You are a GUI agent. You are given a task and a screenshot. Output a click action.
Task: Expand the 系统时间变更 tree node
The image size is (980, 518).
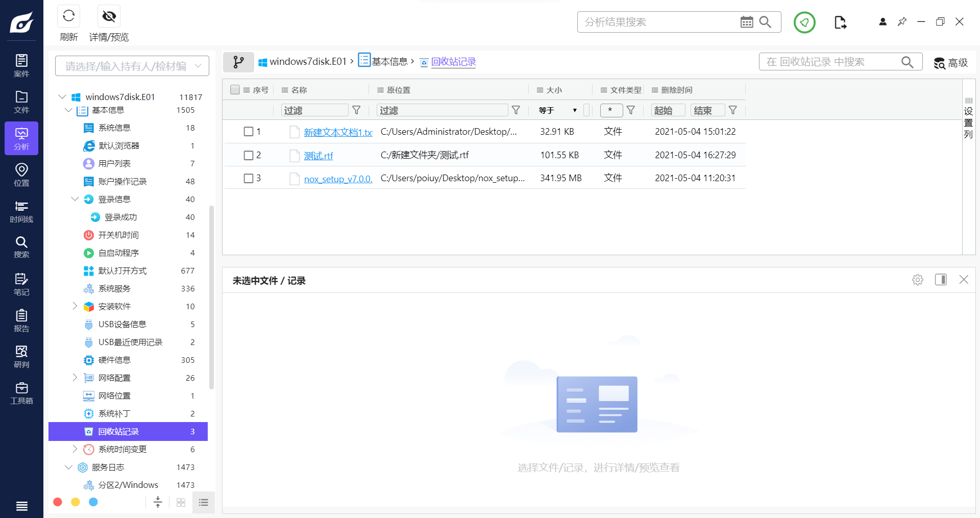click(75, 449)
